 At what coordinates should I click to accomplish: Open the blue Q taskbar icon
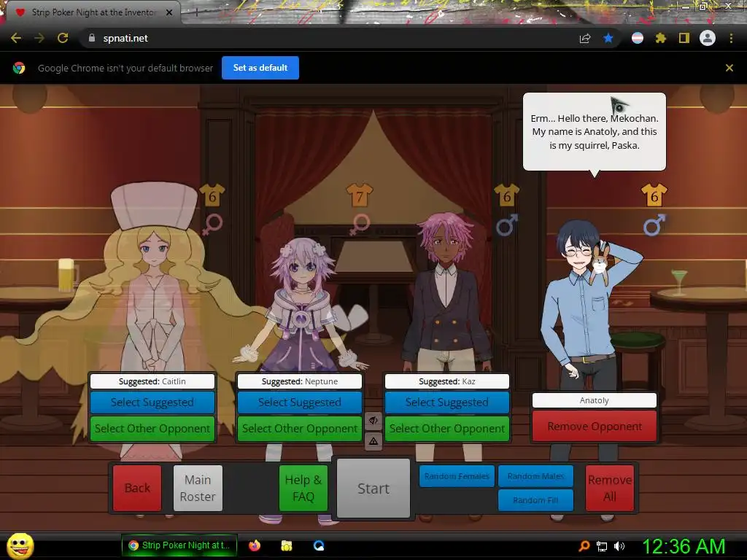point(319,545)
